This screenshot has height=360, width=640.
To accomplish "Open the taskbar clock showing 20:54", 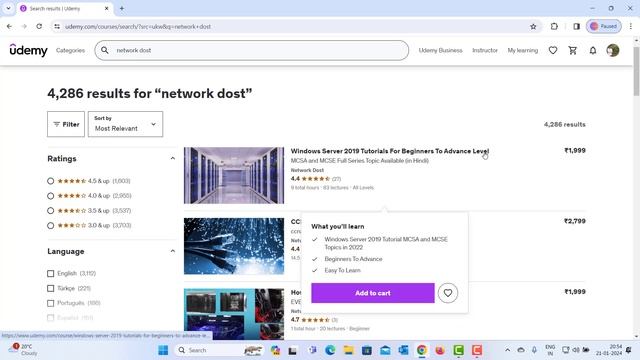I will (x=609, y=350).
